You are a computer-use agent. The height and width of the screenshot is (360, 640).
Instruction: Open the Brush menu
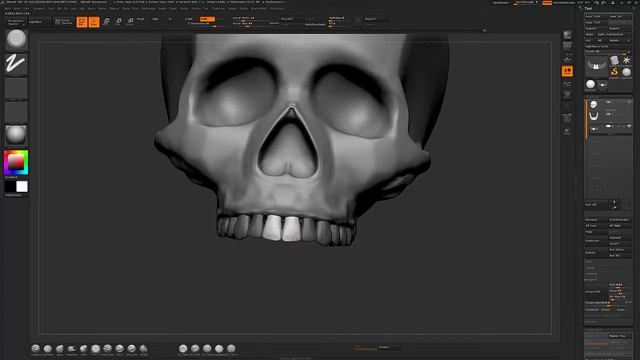[x=17, y=8]
